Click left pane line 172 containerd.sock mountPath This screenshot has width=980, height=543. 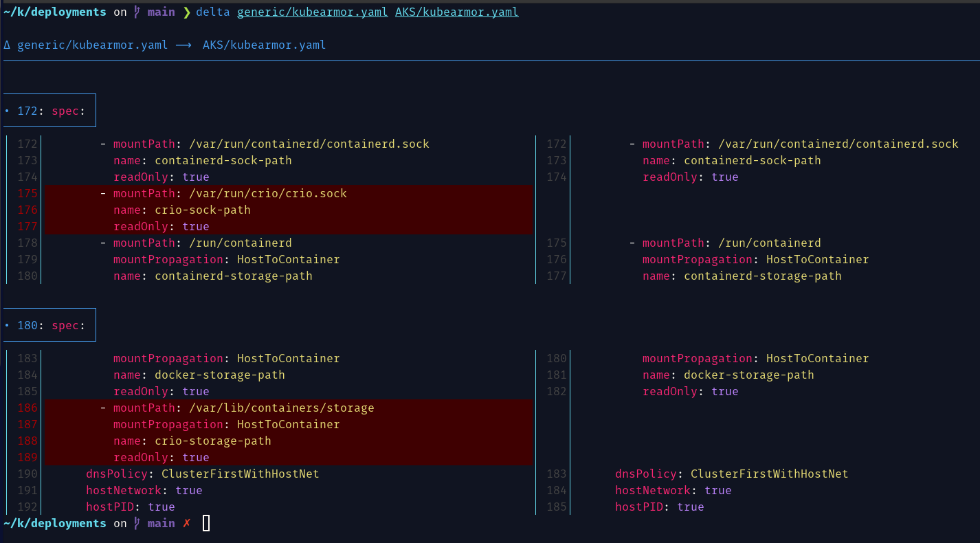[x=265, y=144]
